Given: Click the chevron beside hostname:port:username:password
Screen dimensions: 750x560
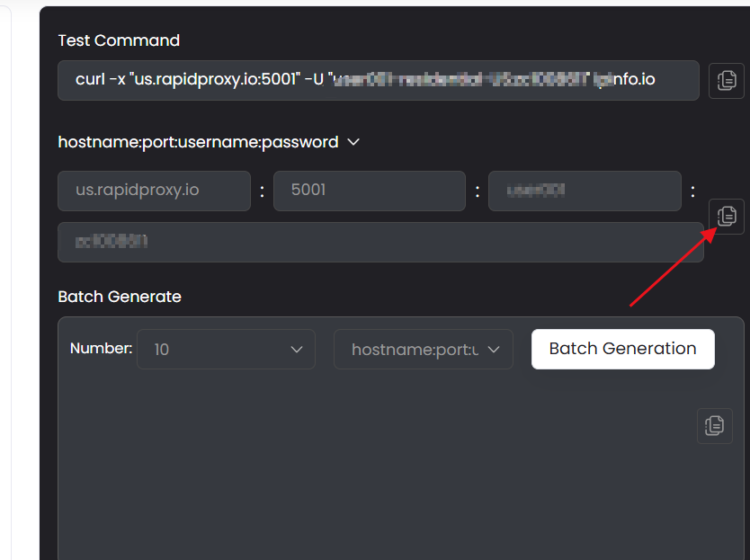Looking at the screenshot, I should coord(353,142).
